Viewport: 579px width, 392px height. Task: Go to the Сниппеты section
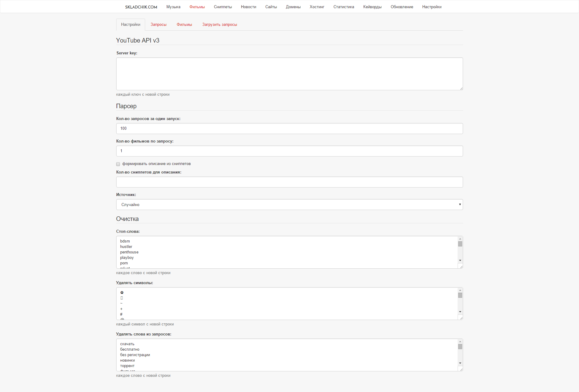[x=223, y=7]
